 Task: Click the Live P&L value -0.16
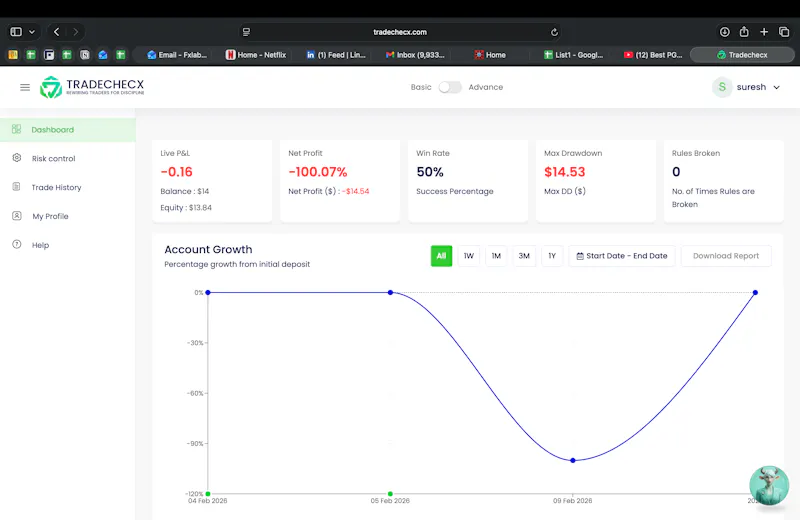(x=177, y=172)
